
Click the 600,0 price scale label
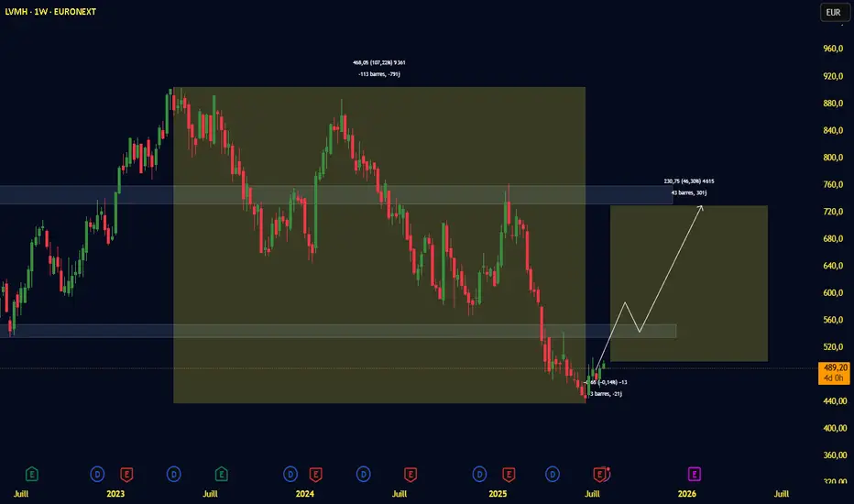tap(833, 292)
